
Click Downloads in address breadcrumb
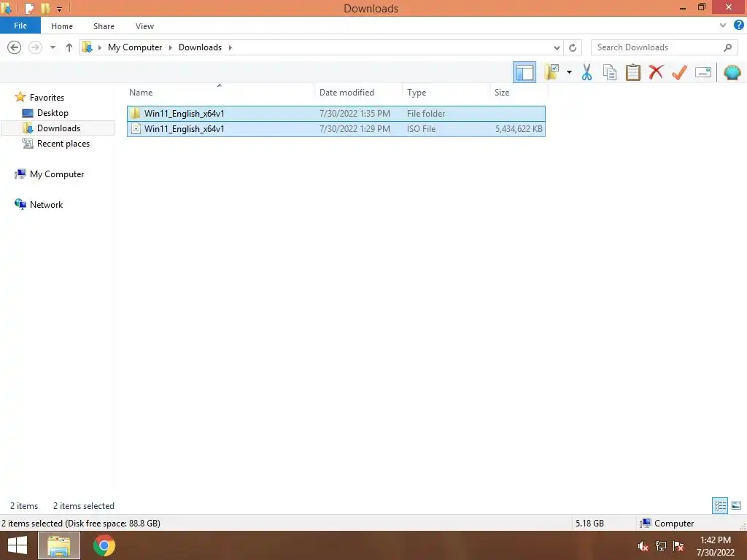click(x=200, y=47)
